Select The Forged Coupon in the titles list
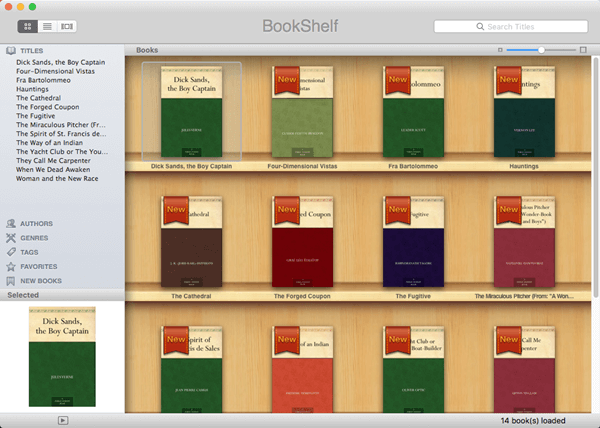 pyautogui.click(x=47, y=107)
